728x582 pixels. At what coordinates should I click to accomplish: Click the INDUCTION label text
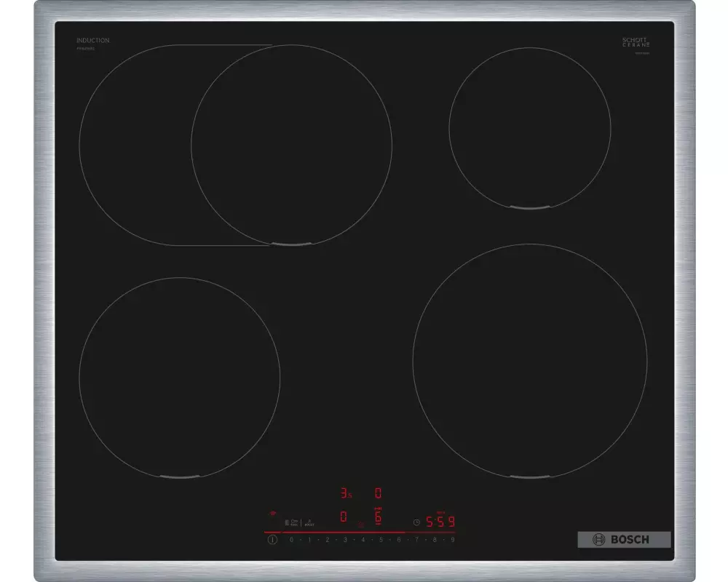[x=92, y=40]
